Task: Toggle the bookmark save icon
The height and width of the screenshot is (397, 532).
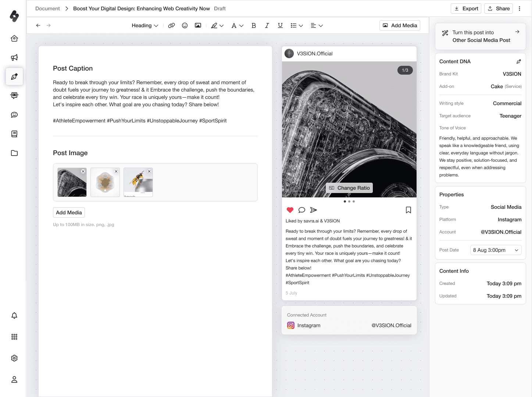Action: [x=408, y=210]
